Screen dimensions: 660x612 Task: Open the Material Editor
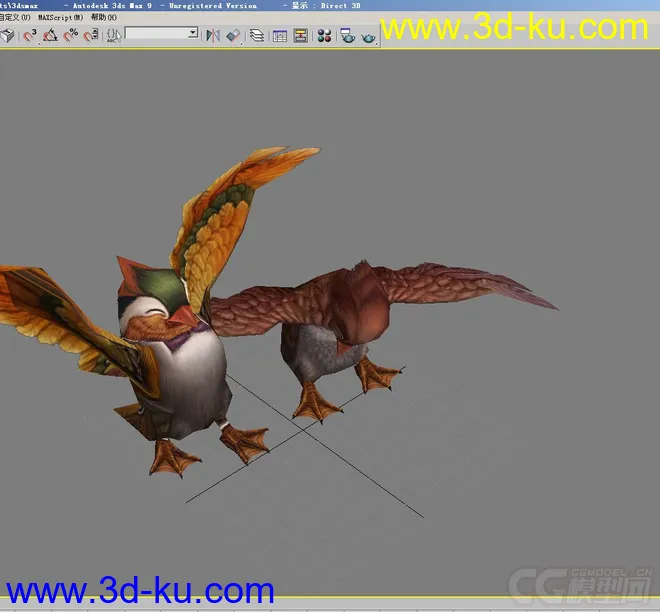(x=324, y=35)
